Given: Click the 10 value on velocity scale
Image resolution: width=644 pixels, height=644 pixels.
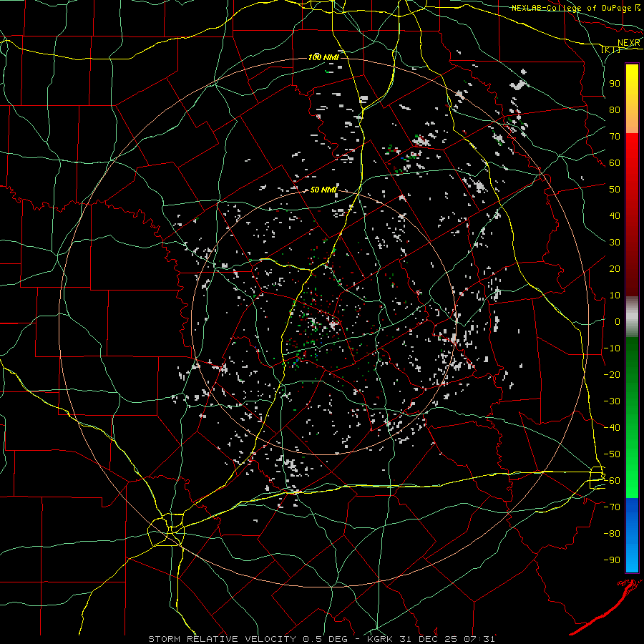Looking at the screenshot, I should [615, 296].
